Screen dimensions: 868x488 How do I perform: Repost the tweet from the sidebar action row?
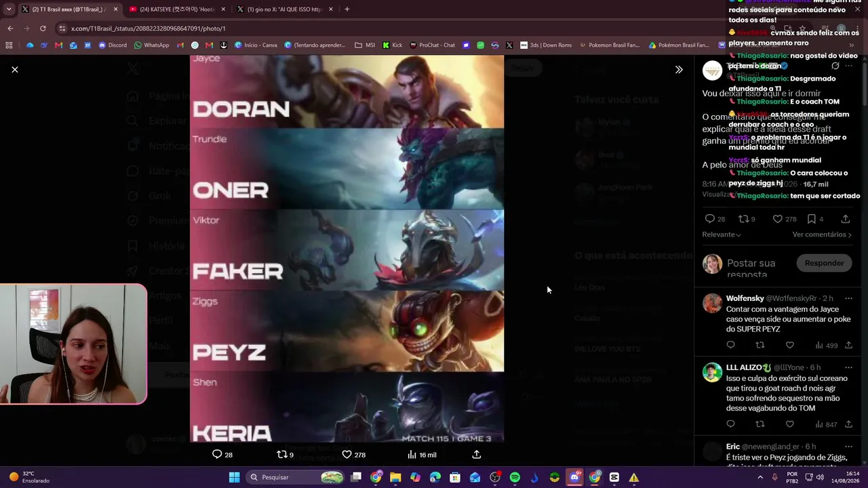tap(743, 219)
